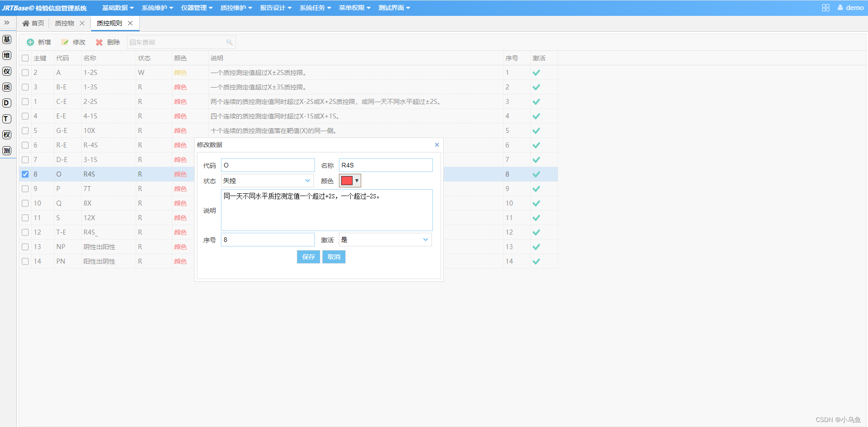Screen dimensions: 868x427
Task: Open the 菜单权限 menu
Action: point(355,8)
